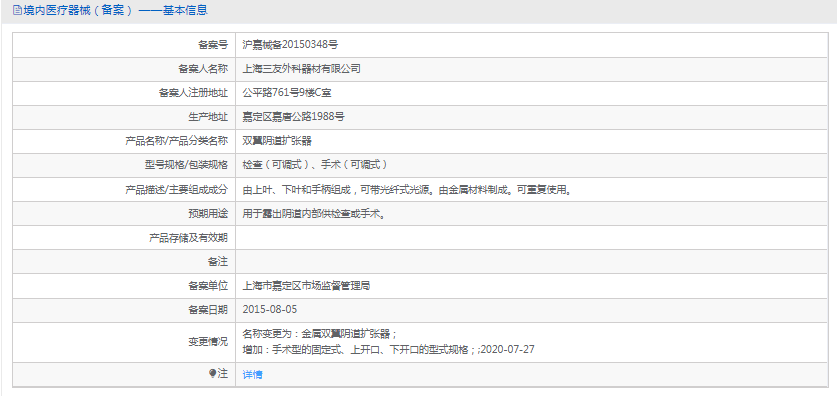
Task: Click the 备案号 row label
Action: click(213, 45)
